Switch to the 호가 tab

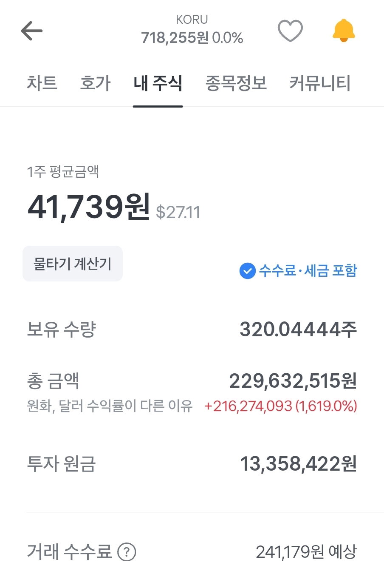[x=95, y=83]
